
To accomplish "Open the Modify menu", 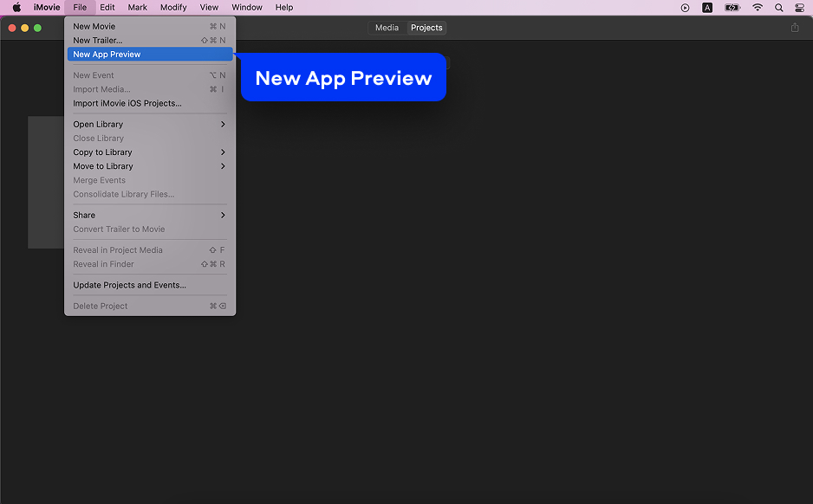I will 173,7.
